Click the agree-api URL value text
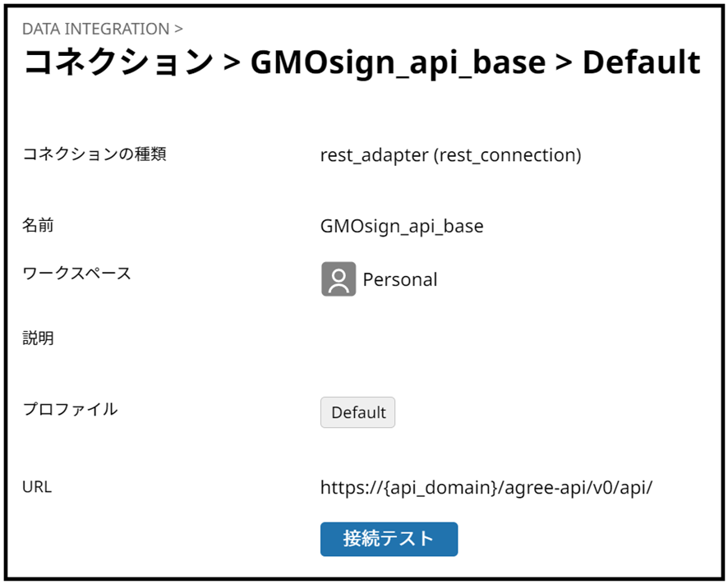Image resolution: width=728 pixels, height=584 pixels. click(486, 487)
